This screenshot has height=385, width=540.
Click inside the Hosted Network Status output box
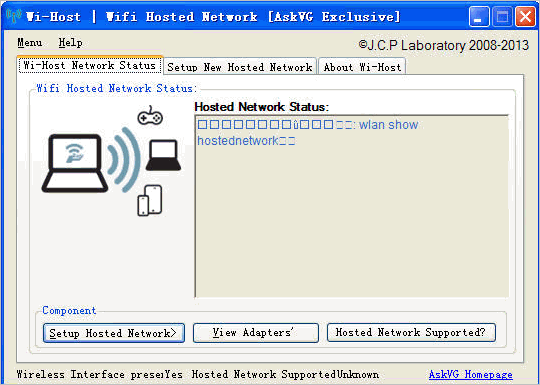pos(352,206)
